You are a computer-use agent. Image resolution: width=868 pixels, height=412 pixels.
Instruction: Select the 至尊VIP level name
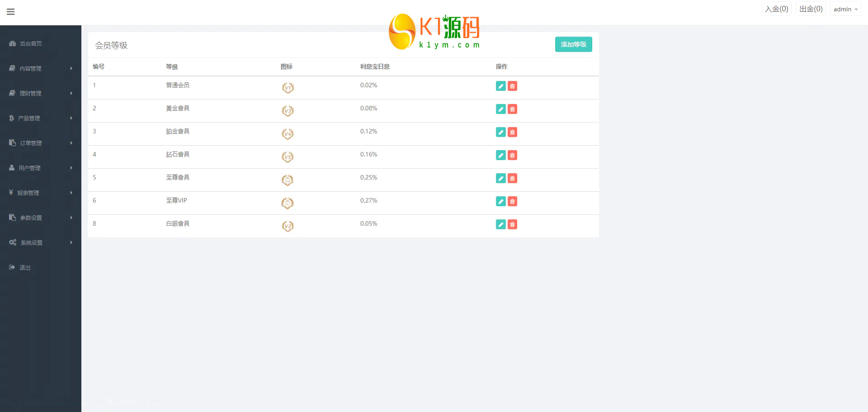176,201
